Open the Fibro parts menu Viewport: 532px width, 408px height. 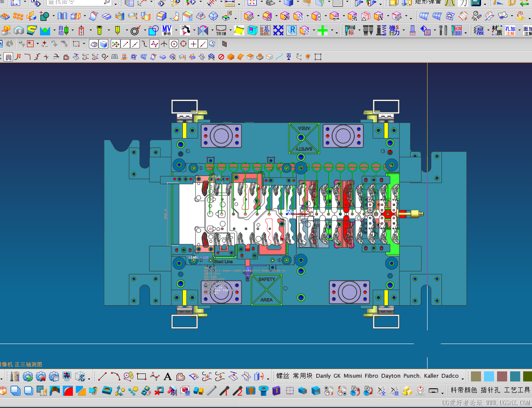[372, 376]
